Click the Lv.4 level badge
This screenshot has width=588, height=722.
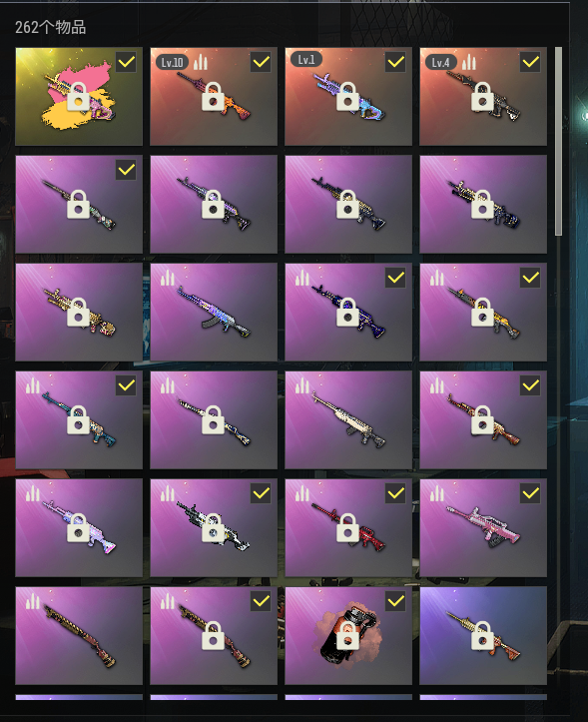point(440,62)
